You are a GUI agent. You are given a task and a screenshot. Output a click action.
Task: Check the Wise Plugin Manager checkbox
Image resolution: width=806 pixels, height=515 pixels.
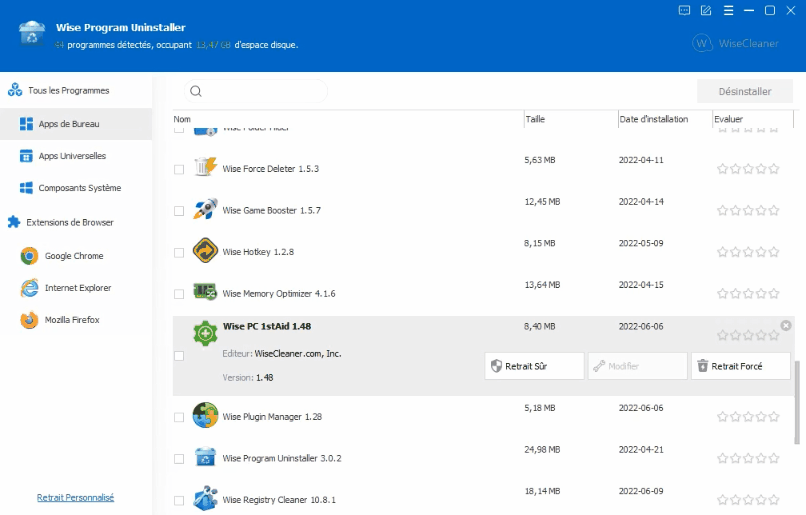(x=179, y=417)
